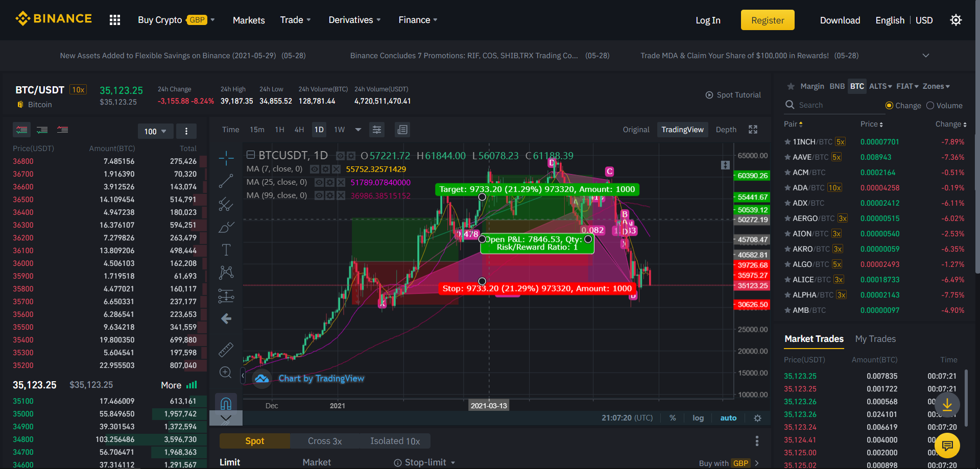Toggle favorite star for AAVE/BTC
The image size is (980, 469).
(787, 157)
